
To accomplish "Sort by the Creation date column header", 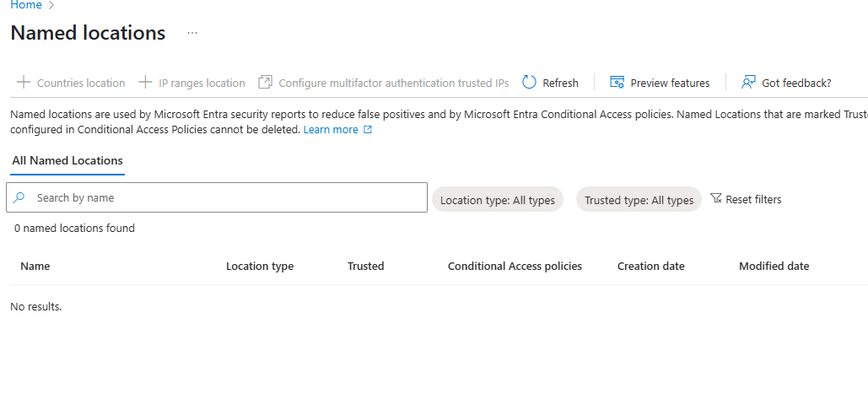I will pos(650,267).
